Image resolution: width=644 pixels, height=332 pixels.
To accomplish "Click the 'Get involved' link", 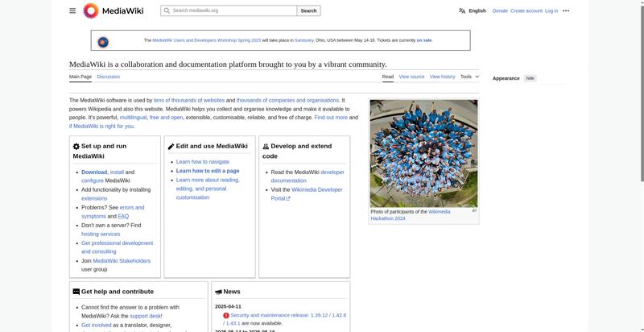I will (x=96, y=325).
